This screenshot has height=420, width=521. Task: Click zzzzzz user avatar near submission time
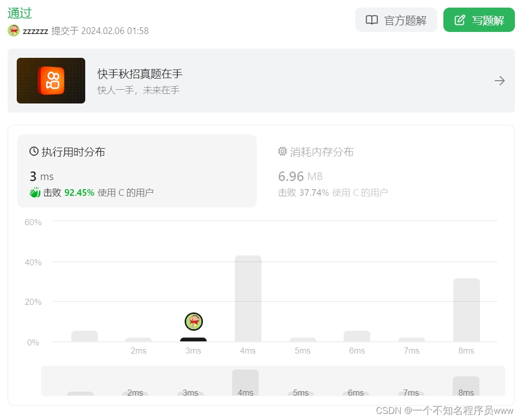coord(14,30)
